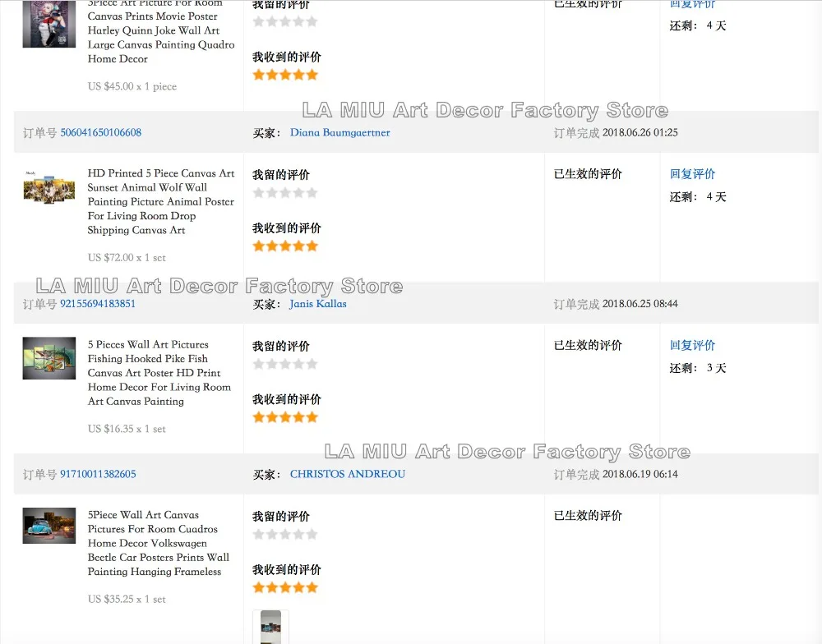This screenshot has width=822, height=644.
Task: Click received five-star rating for Wolf canvas
Action: [x=285, y=246]
